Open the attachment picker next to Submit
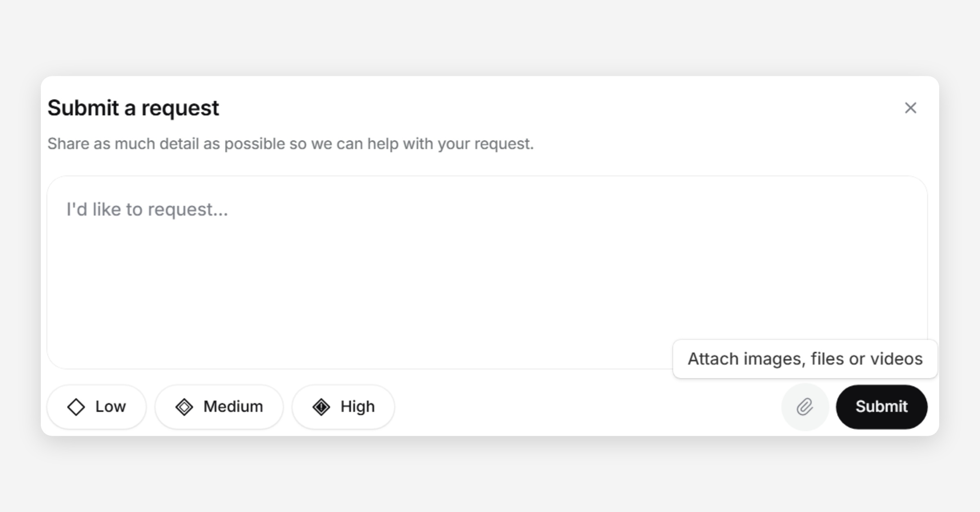The image size is (980, 512). pyautogui.click(x=805, y=407)
